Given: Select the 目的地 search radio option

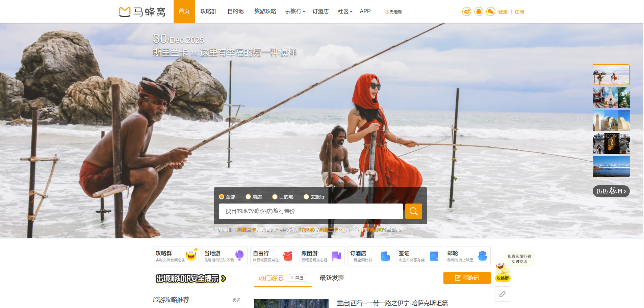Looking at the screenshot, I should (275, 197).
